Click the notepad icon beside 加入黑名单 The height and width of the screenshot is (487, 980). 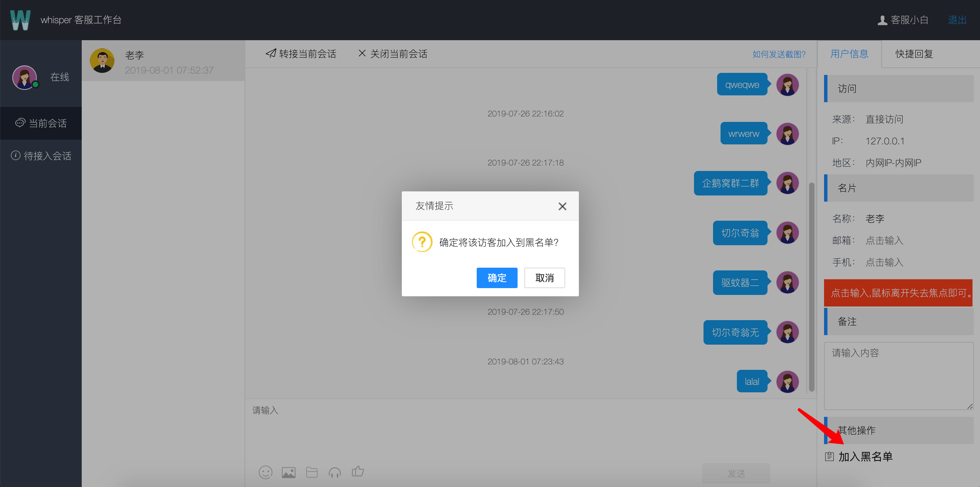[829, 457]
